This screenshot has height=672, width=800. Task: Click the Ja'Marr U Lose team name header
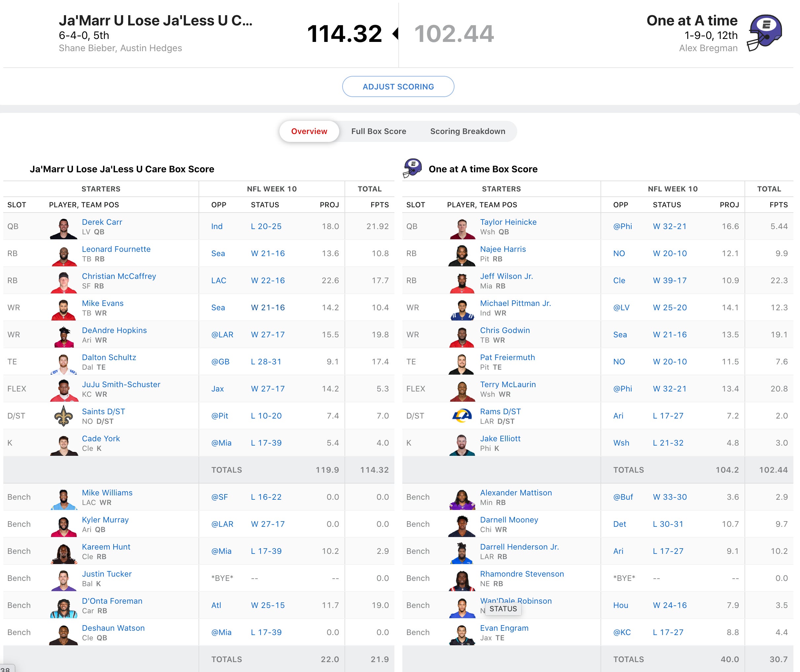click(156, 20)
